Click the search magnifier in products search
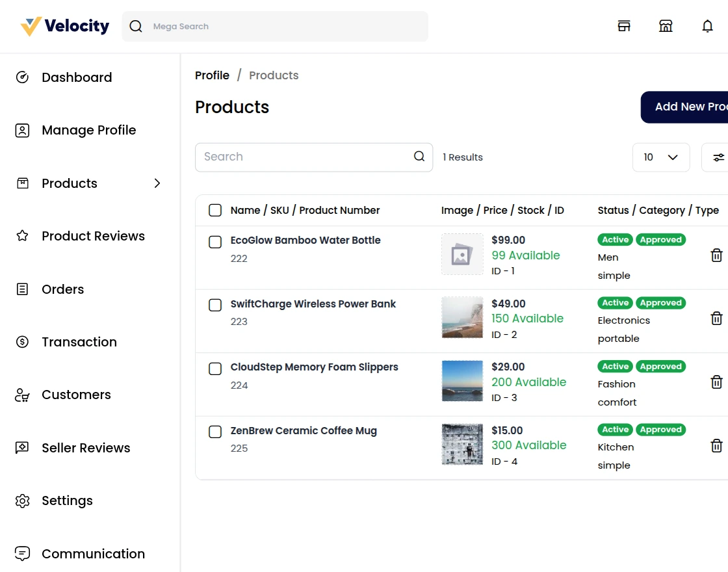728x572 pixels. pos(419,157)
